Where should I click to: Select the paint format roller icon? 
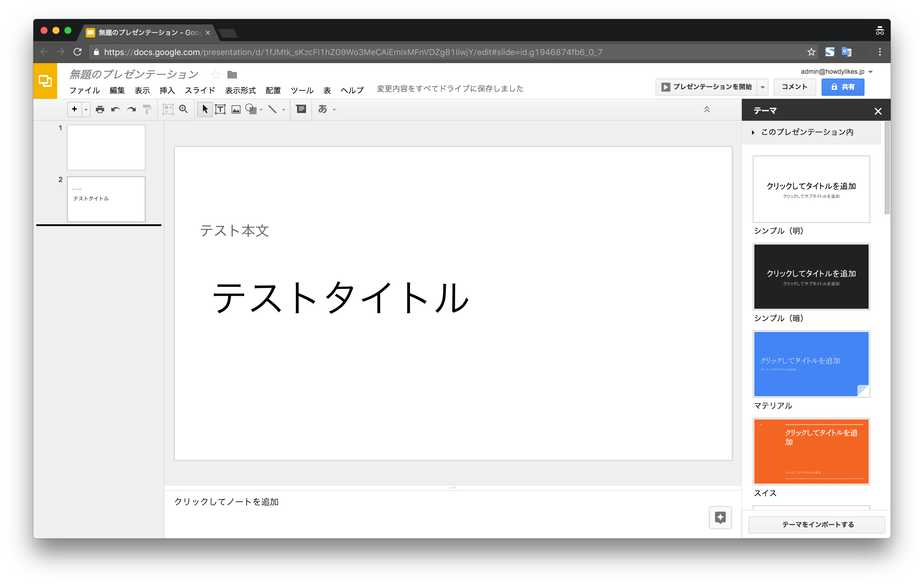coord(147,110)
